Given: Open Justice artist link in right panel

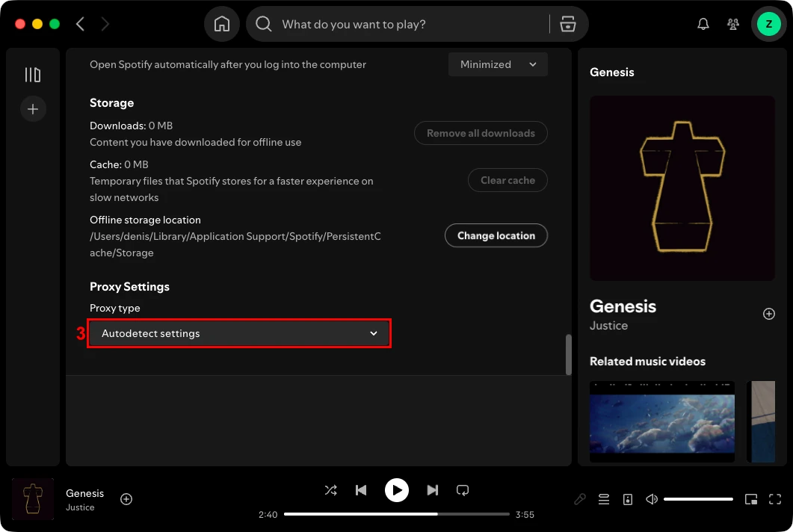Looking at the screenshot, I should click(608, 326).
